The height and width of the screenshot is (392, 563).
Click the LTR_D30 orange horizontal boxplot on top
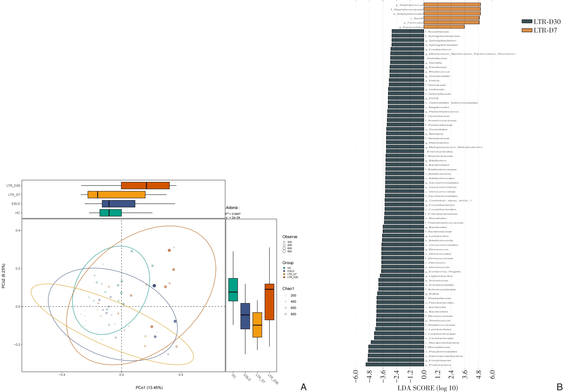click(145, 185)
